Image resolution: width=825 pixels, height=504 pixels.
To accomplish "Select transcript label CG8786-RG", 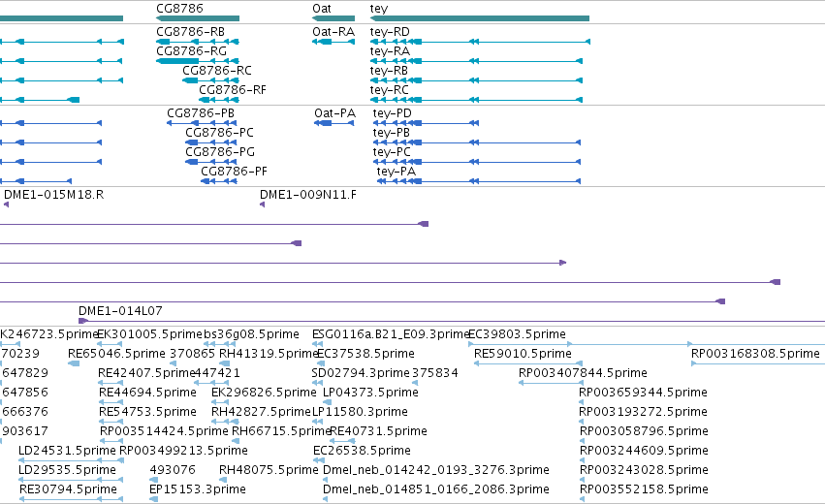I will click(x=192, y=51).
